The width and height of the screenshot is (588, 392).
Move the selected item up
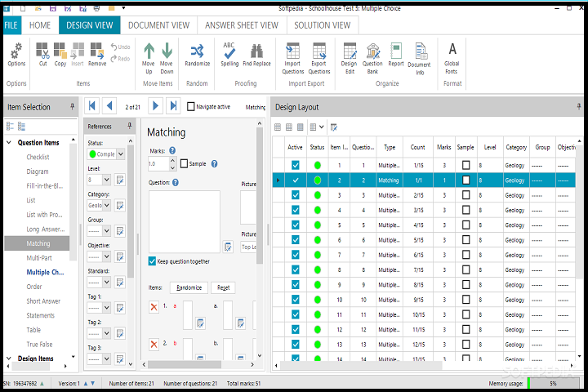pos(149,52)
